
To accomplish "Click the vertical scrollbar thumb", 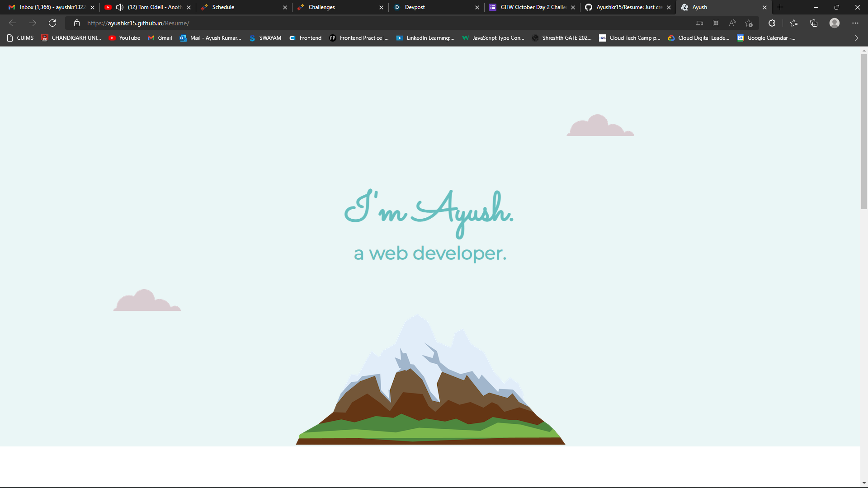I will point(864,131).
